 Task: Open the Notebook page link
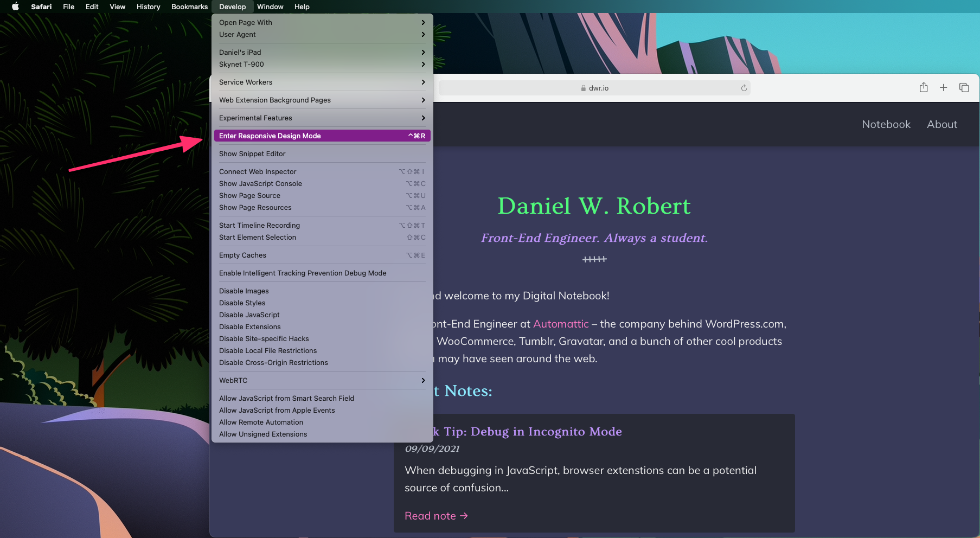(x=886, y=124)
